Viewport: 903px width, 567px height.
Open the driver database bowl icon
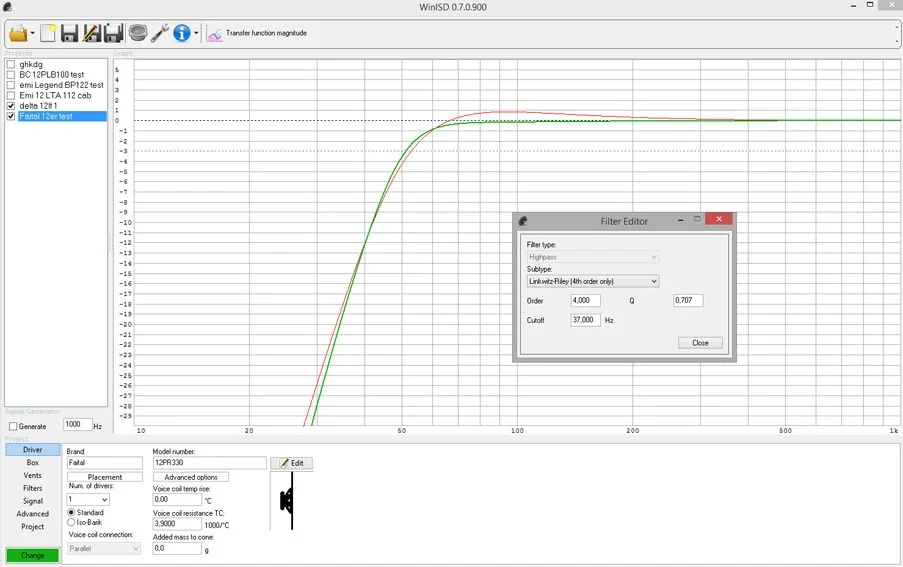137,33
